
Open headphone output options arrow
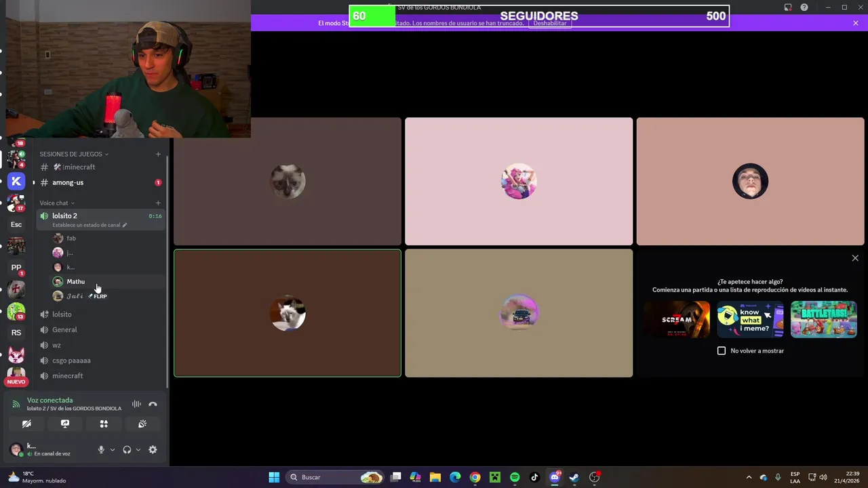click(138, 449)
